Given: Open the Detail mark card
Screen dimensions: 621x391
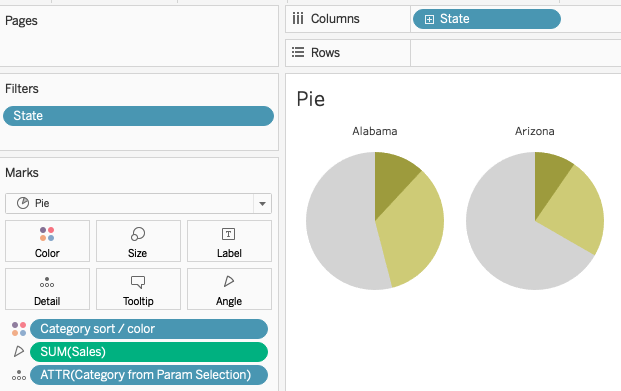Looking at the screenshot, I should click(x=47, y=289).
